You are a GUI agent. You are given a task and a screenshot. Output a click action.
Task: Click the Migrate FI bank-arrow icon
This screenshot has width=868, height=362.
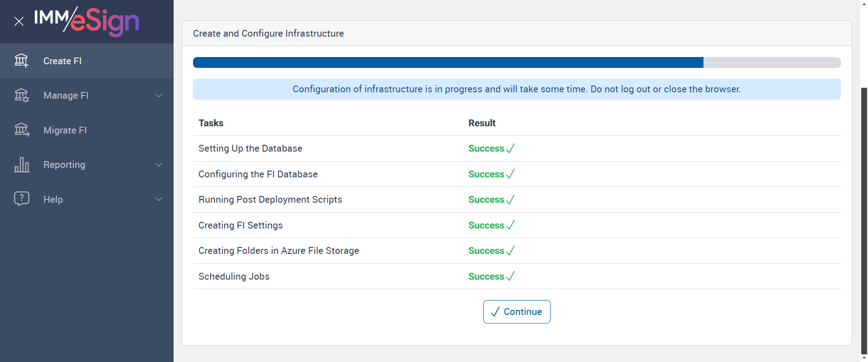[21, 130]
